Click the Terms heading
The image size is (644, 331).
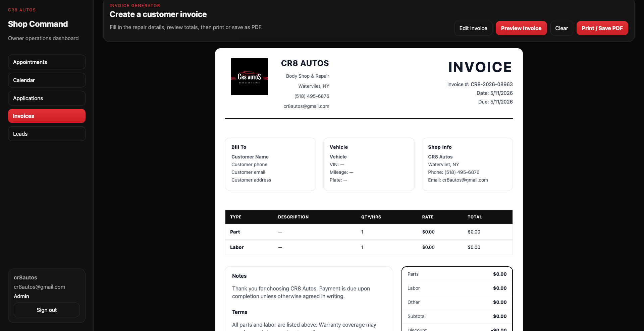pyautogui.click(x=239, y=312)
